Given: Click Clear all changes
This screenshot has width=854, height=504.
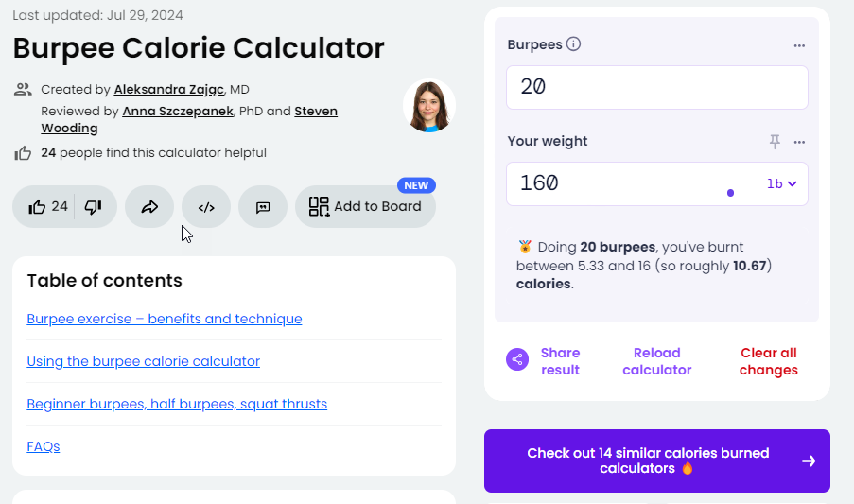Looking at the screenshot, I should [x=768, y=361].
